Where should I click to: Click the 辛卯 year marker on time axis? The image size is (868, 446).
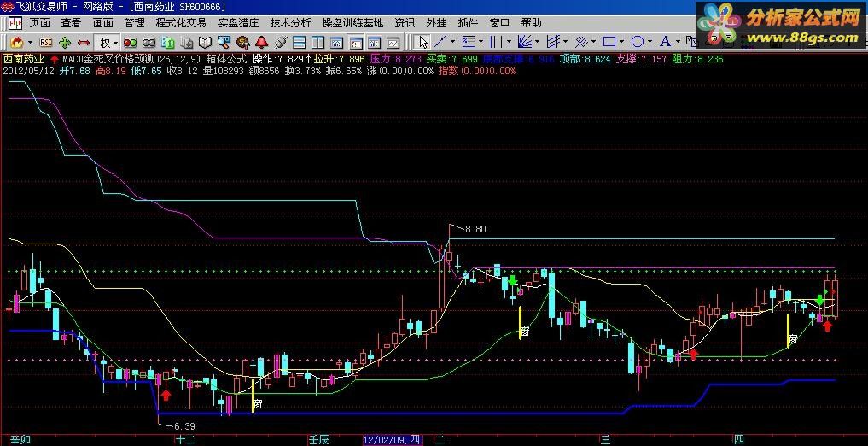pos(20,440)
